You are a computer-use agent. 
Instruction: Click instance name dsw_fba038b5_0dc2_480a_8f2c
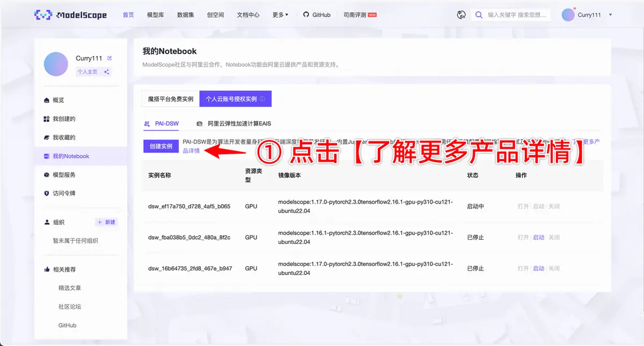pyautogui.click(x=189, y=237)
